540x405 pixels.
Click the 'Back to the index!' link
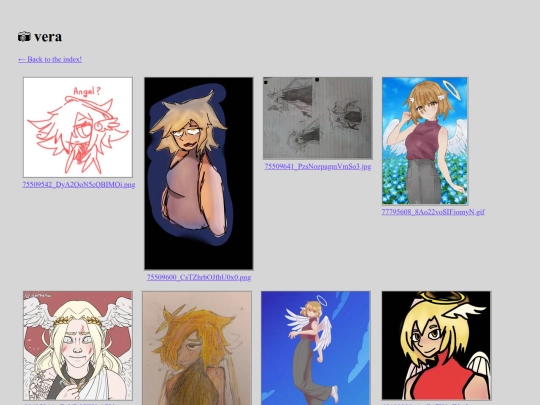pos(50,59)
